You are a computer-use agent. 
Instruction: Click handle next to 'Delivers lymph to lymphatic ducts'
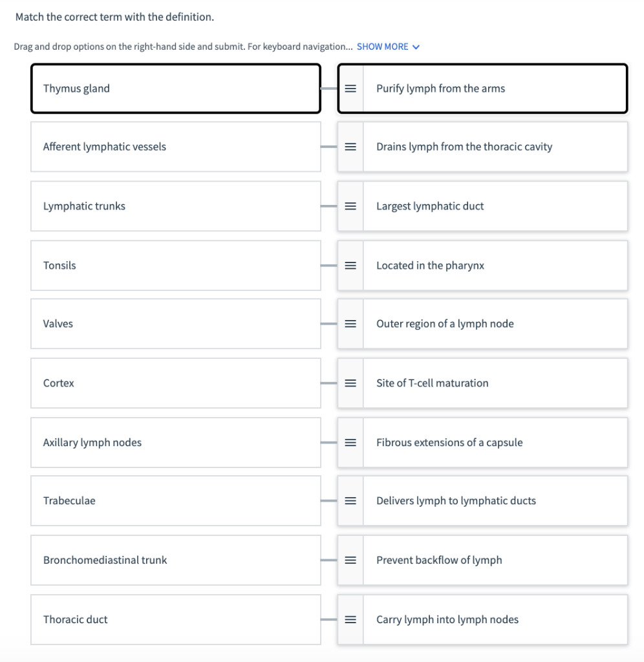click(x=350, y=501)
